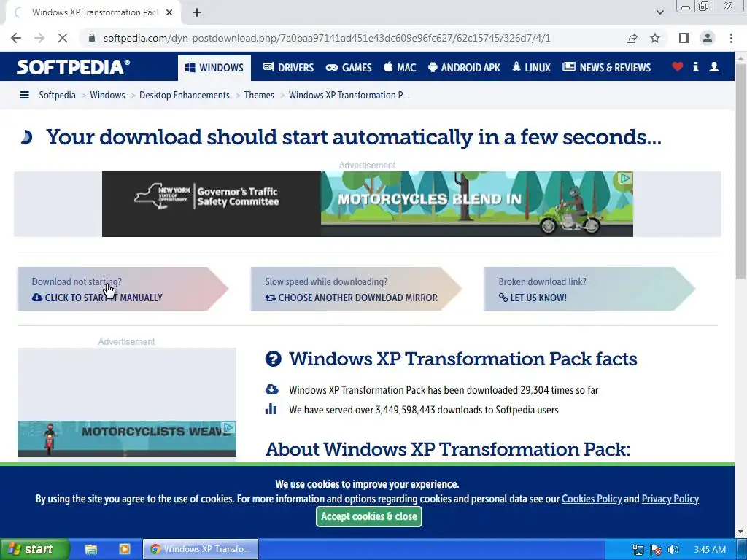The height and width of the screenshot is (560, 747).
Task: Open the Android APK section
Action: pos(464,68)
